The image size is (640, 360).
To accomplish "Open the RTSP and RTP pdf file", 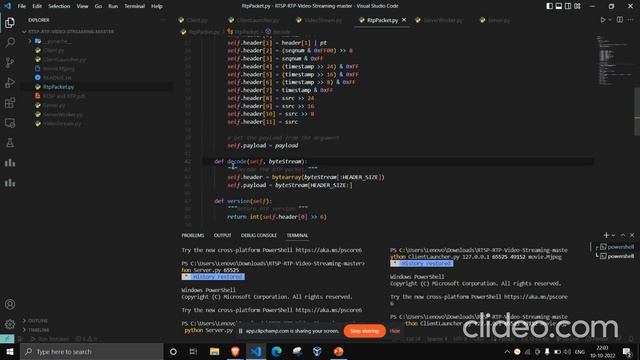I will click(64, 96).
